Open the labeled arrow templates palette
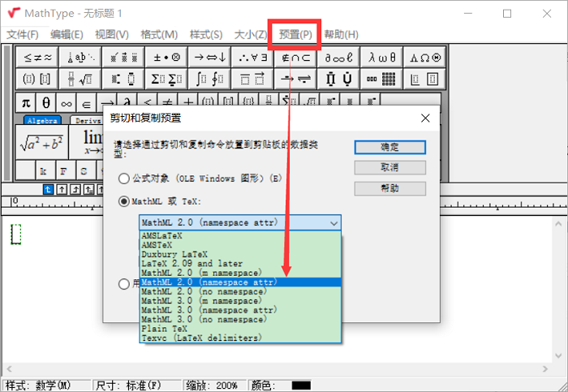Screen dimensions: 568x392 pyautogui.click(x=295, y=79)
